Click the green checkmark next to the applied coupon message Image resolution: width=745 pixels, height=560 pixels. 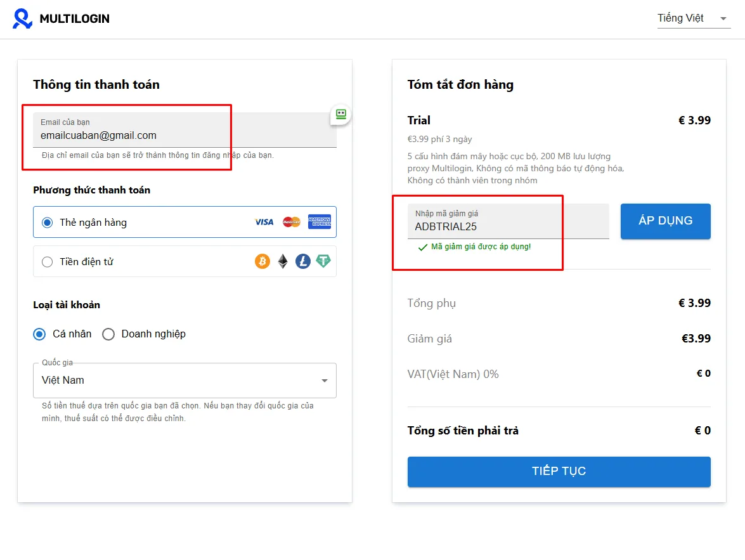[x=422, y=247]
